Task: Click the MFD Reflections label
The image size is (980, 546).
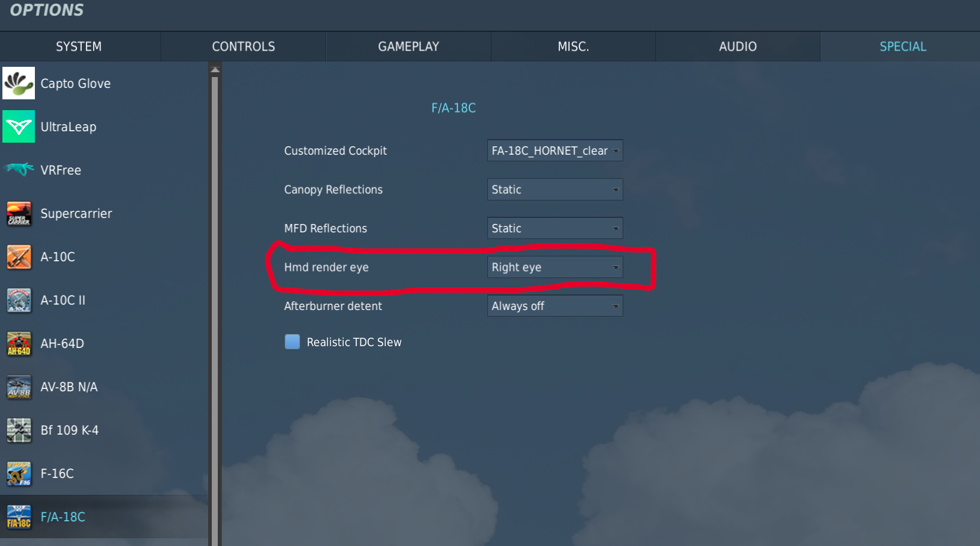Action: pos(325,228)
